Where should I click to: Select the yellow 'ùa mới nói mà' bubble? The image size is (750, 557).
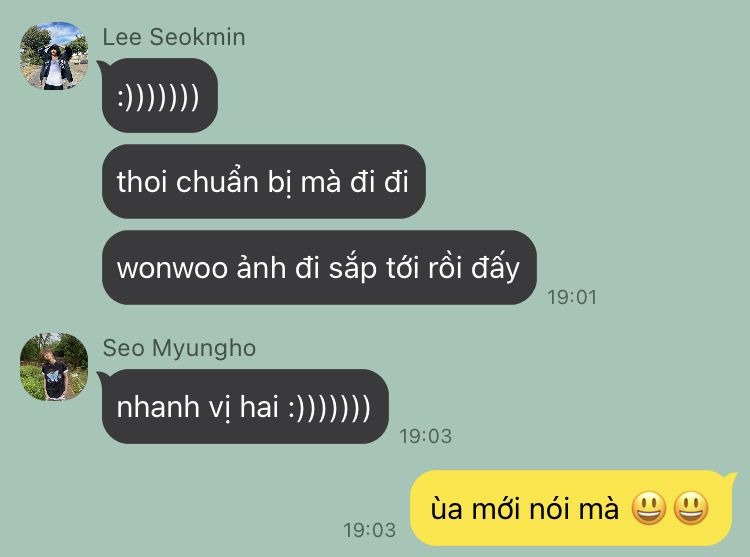point(571,508)
